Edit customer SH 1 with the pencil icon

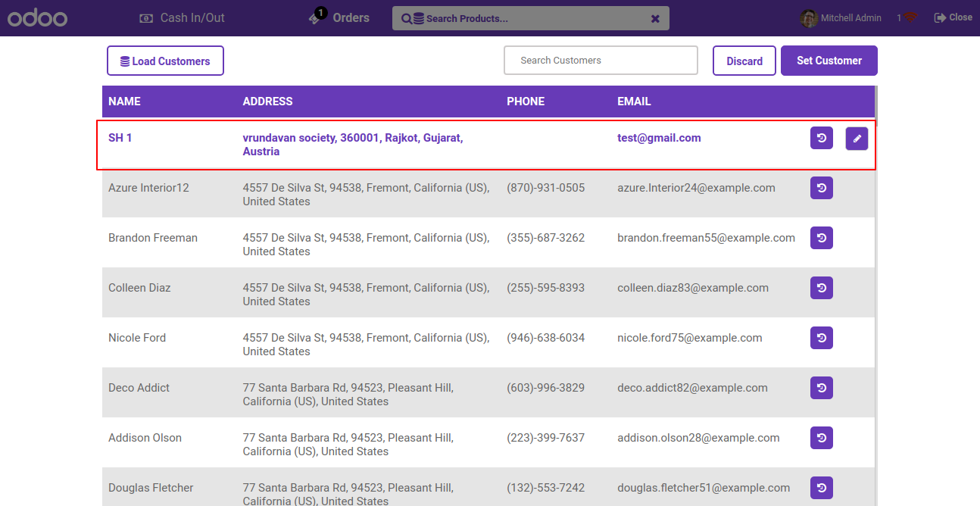pyautogui.click(x=857, y=139)
